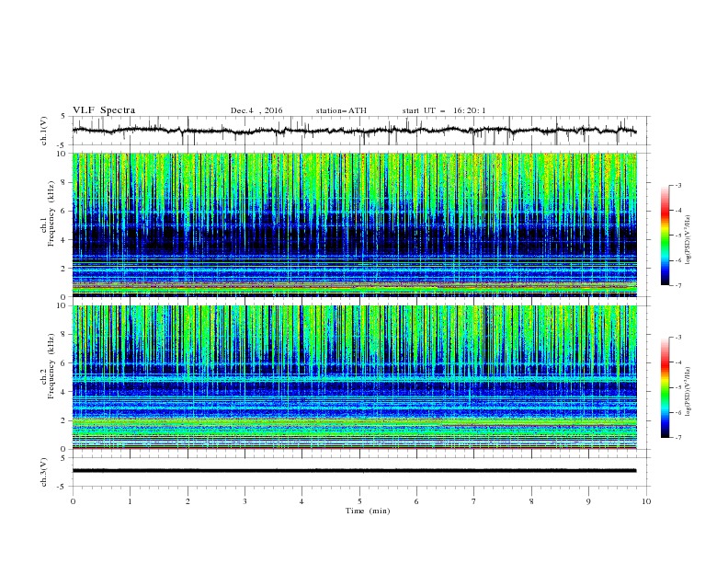Click time axis tick label "5"
This screenshot has height=563, width=728.
[x=359, y=501]
